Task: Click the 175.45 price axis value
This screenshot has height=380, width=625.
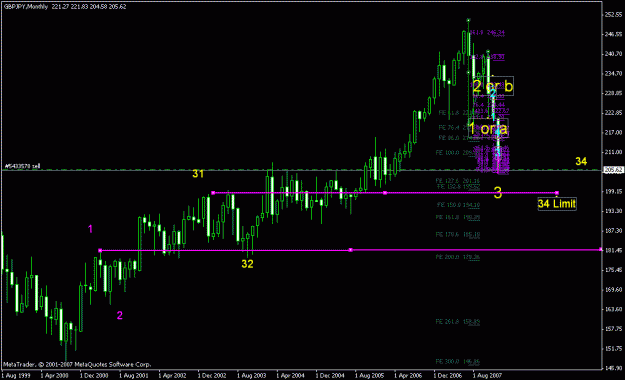Action: (614, 270)
